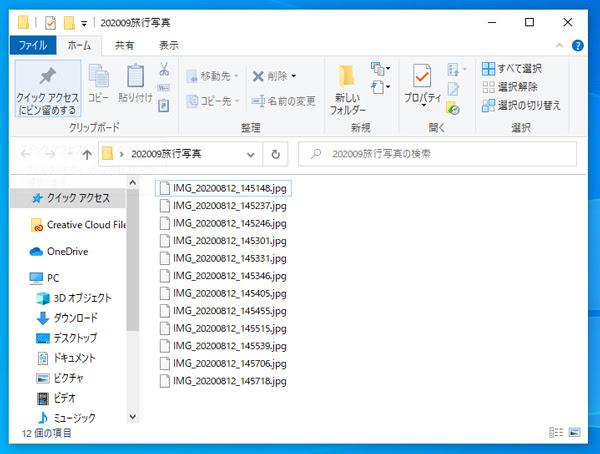Switch to details view icon in status bar
Viewport: 600px width, 454px height.
pos(556,433)
